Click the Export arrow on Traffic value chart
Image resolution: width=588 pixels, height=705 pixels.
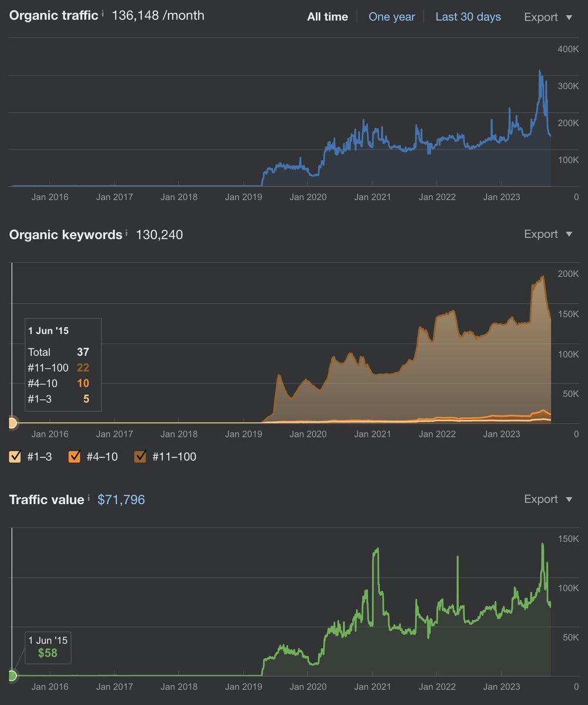[x=568, y=499]
